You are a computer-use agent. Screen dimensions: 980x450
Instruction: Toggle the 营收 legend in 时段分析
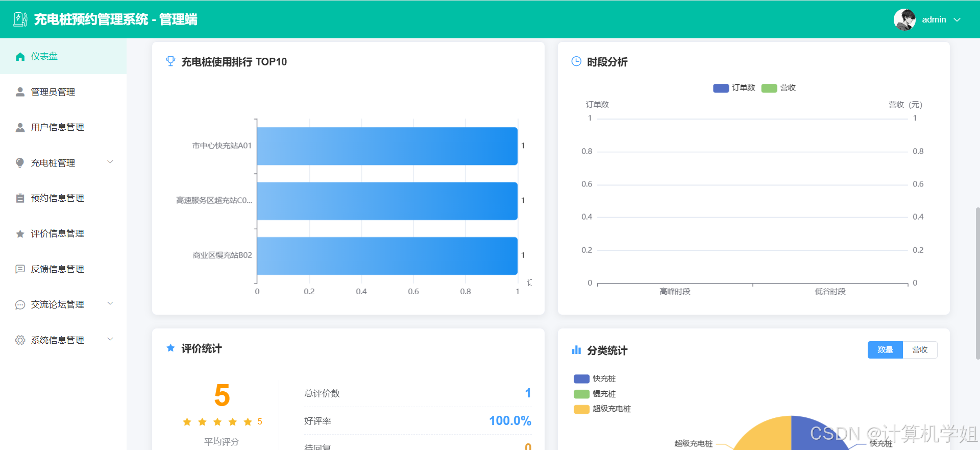[x=778, y=88]
